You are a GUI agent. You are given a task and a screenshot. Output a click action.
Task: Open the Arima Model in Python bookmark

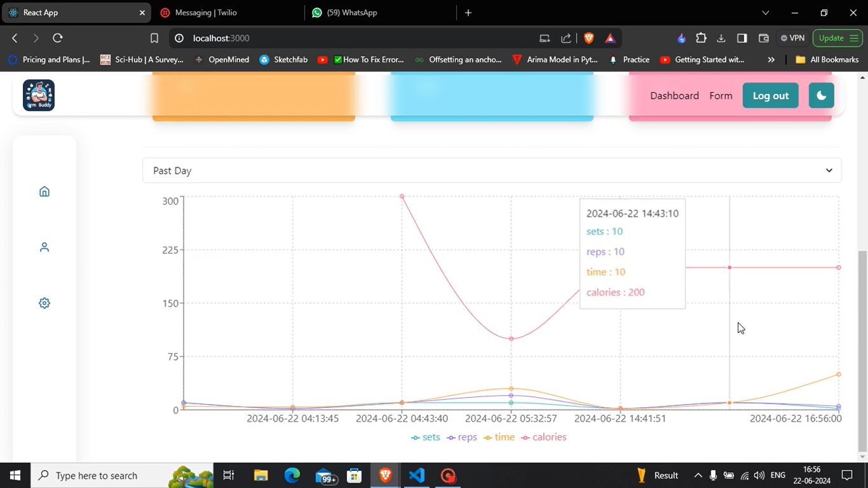click(555, 60)
